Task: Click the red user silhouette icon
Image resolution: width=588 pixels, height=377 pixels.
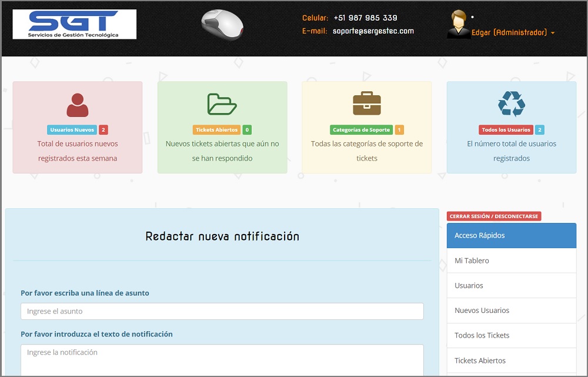Action: pyautogui.click(x=78, y=105)
